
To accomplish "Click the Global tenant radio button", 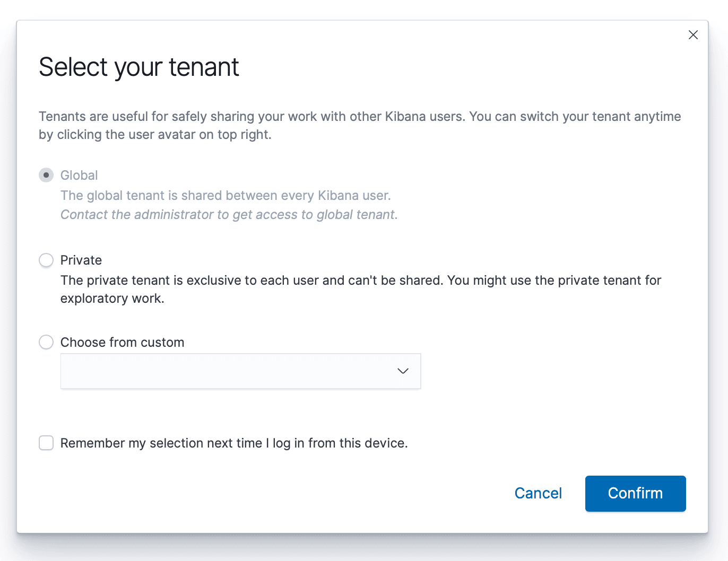I will click(x=46, y=175).
